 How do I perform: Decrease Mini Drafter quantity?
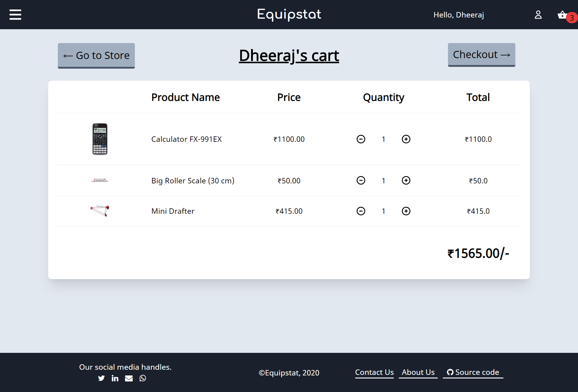pos(361,211)
